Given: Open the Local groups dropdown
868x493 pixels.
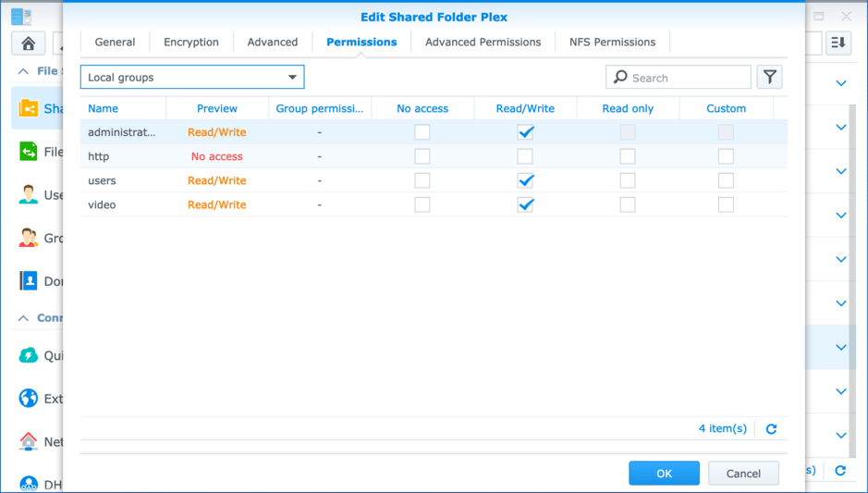Looking at the screenshot, I should [x=192, y=77].
